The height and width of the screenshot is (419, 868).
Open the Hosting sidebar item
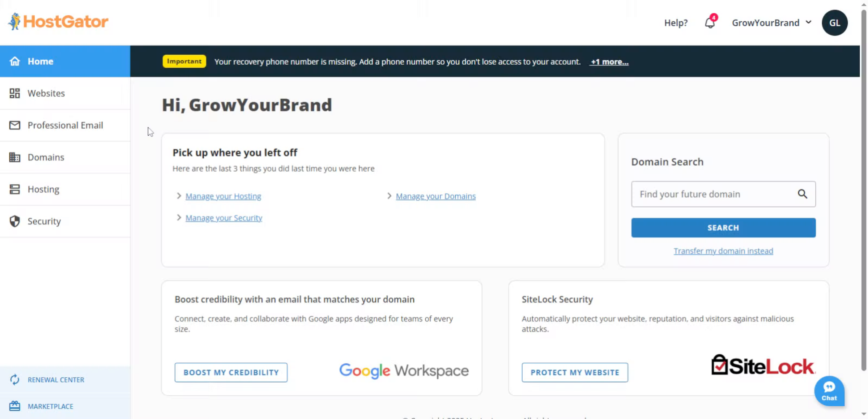[x=43, y=189]
